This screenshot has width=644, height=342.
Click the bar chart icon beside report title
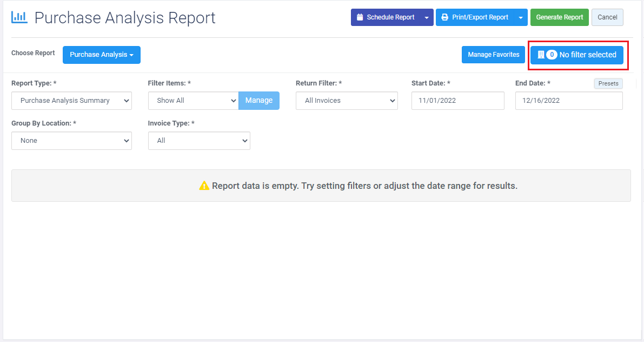(19, 17)
